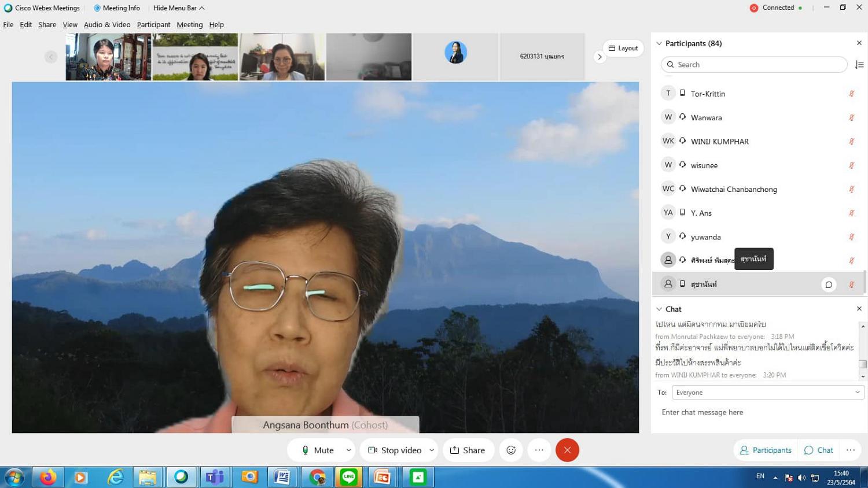Open panel options at bottom right
The height and width of the screenshot is (488, 868).
point(850,450)
